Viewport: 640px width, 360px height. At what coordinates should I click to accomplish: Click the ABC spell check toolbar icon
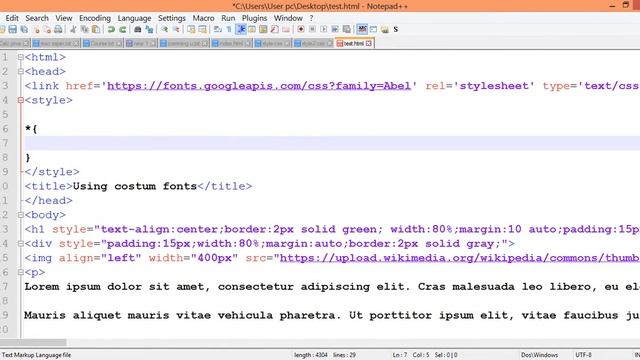point(362,29)
